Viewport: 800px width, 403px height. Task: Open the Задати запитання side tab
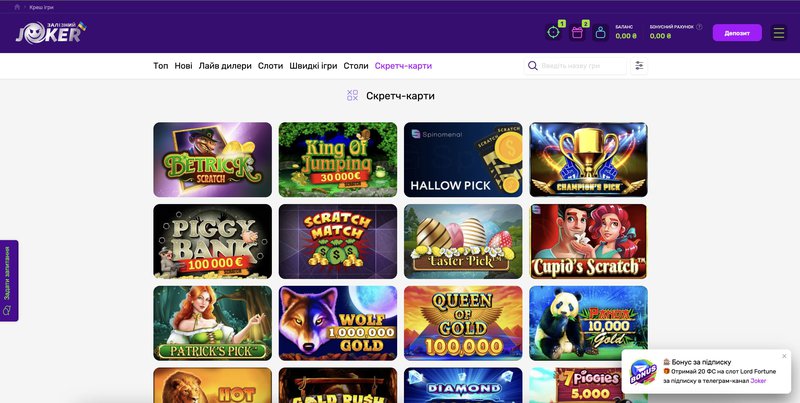click(9, 281)
